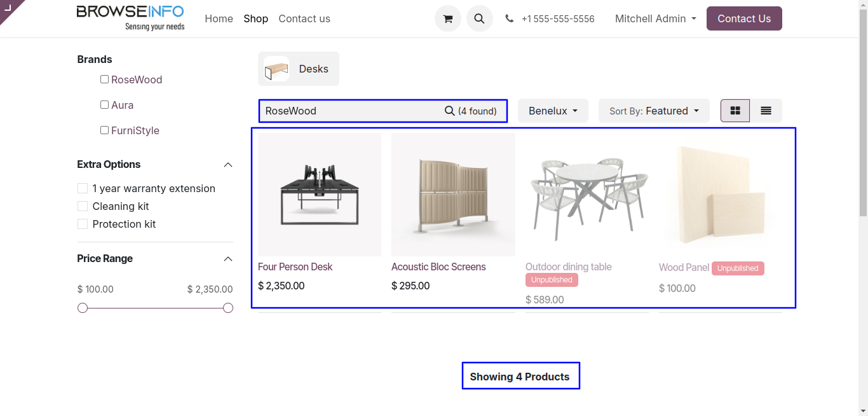
Task: Click the Desks category thumbnail icon
Action: pos(276,69)
